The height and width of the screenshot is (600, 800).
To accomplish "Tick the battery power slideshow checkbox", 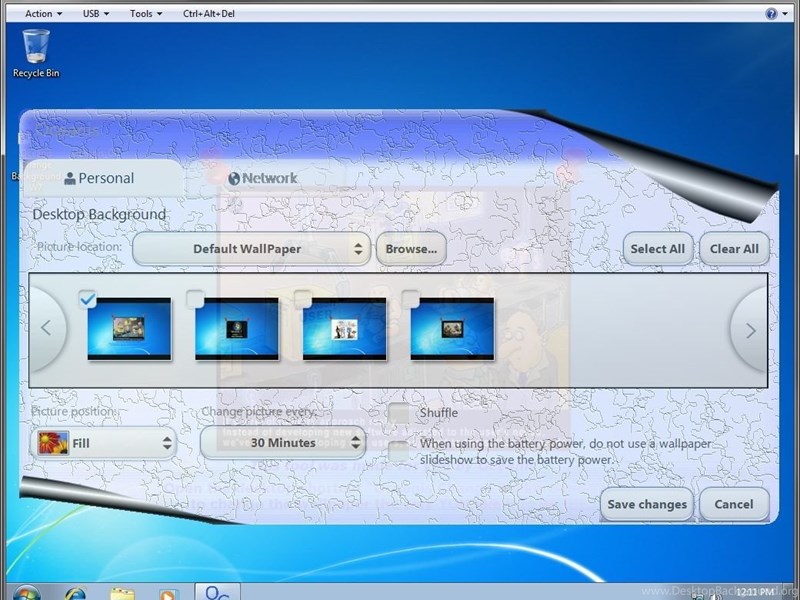I will pyautogui.click(x=400, y=451).
